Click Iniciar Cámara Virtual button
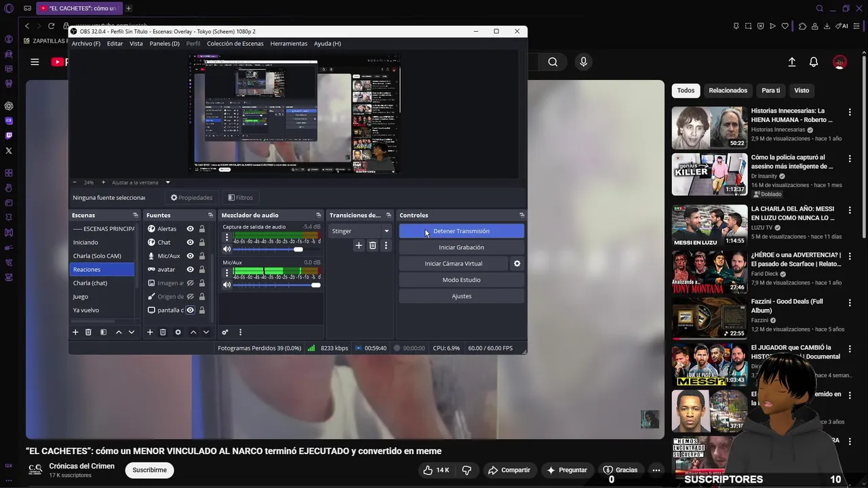 [454, 264]
